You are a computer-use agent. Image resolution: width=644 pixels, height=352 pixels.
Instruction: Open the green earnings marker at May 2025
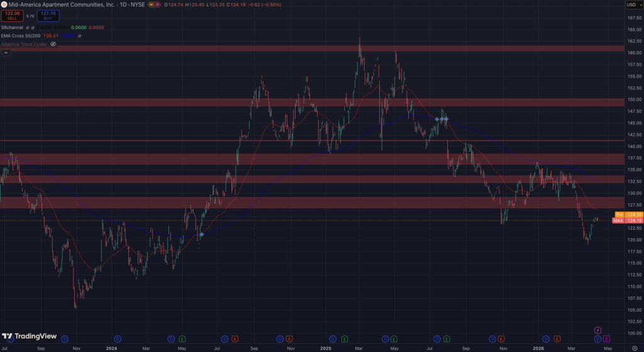394,339
